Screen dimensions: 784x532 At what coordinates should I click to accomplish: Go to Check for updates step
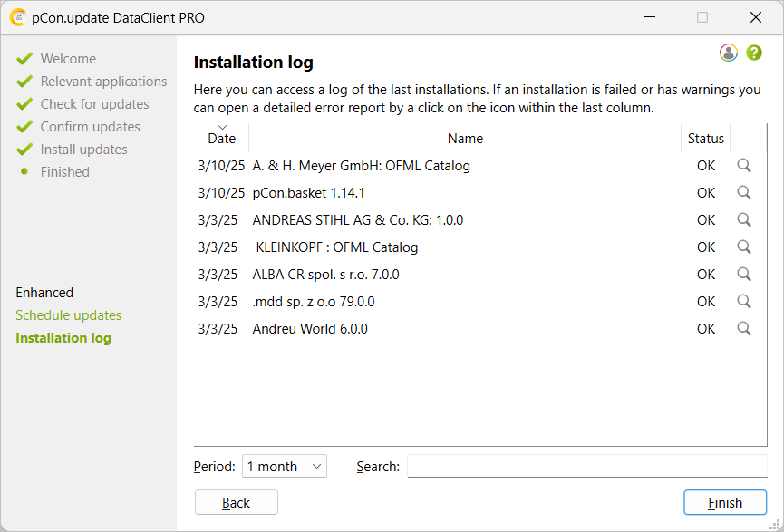(x=94, y=104)
